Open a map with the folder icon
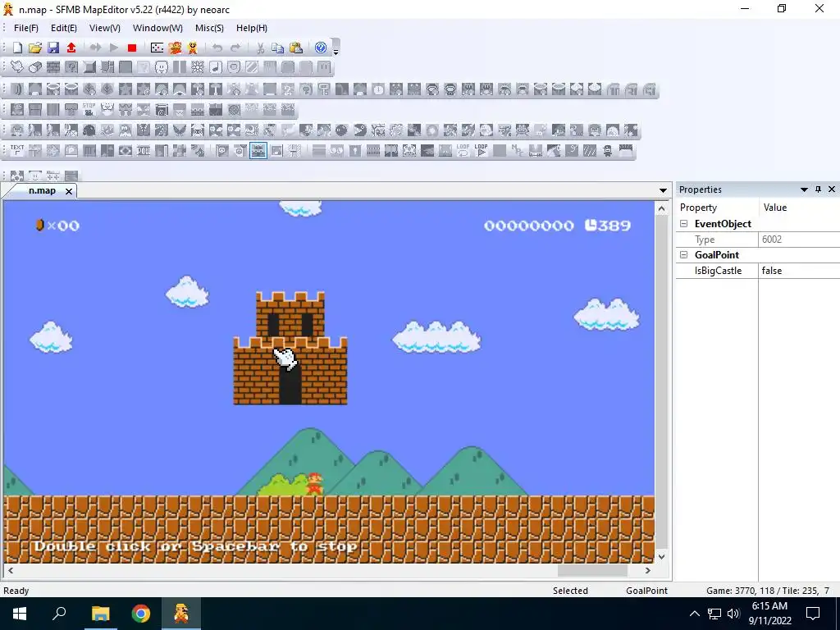 click(x=34, y=48)
